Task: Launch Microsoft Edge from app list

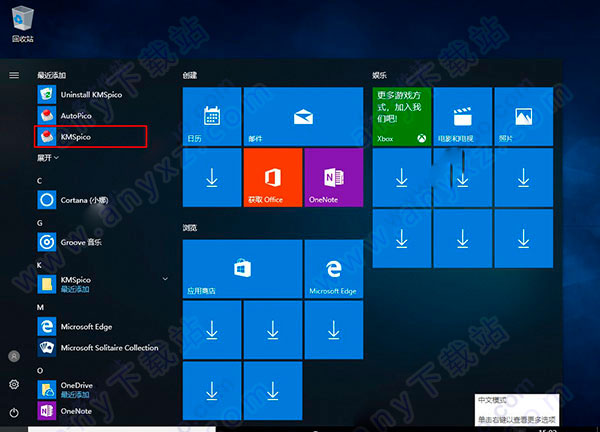Action: pyautogui.click(x=91, y=326)
